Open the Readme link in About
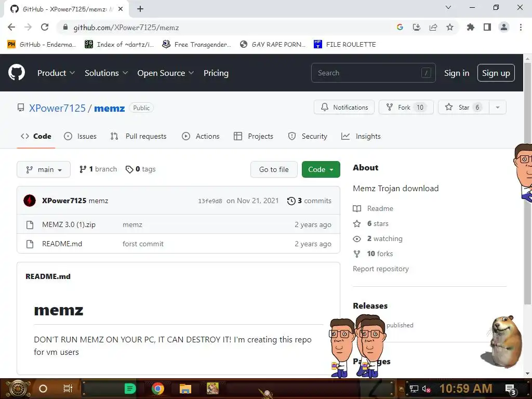This screenshot has width=532, height=399. [x=373, y=208]
